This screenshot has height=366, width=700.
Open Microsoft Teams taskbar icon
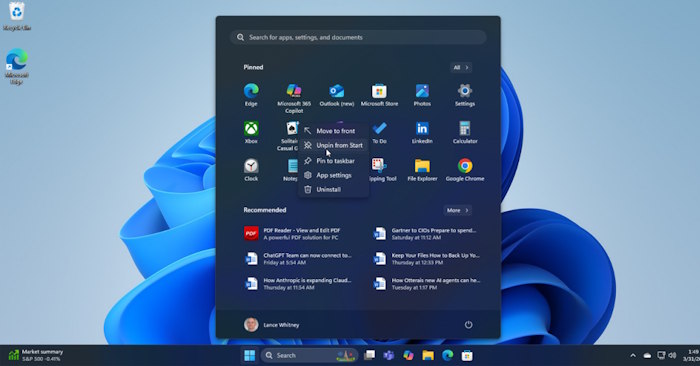pyautogui.click(x=388, y=355)
